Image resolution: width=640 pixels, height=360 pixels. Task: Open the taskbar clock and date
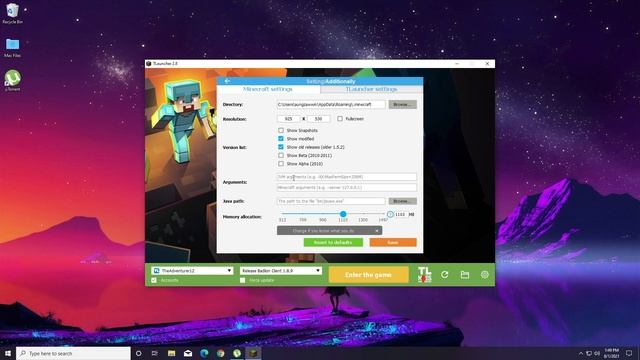(x=611, y=353)
